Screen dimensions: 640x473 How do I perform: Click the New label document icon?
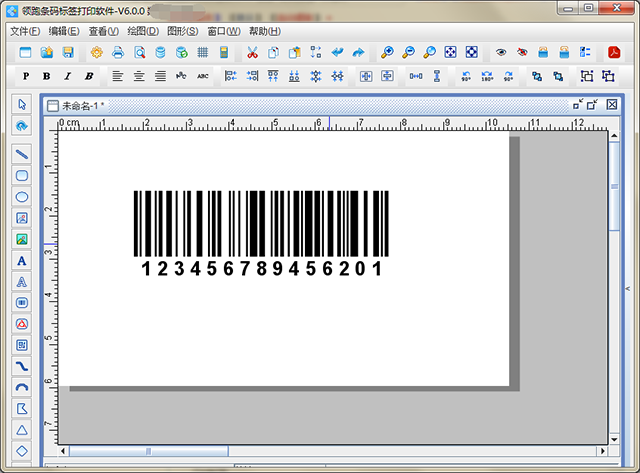[25, 52]
